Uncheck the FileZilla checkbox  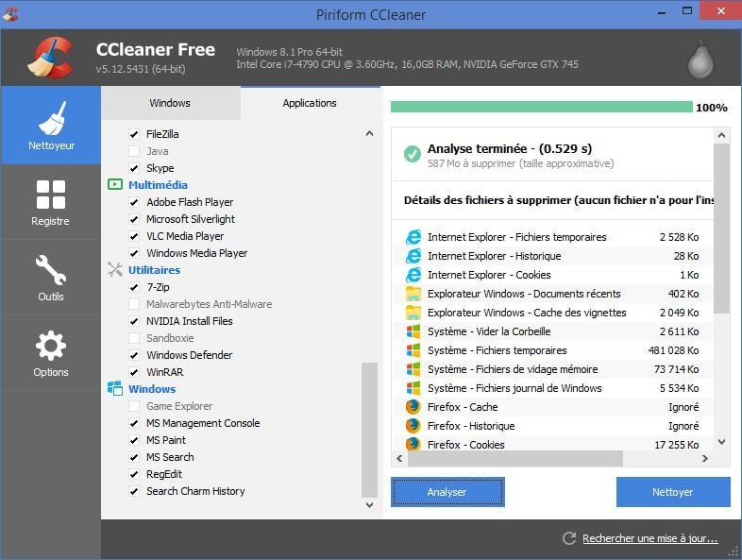coord(134,134)
